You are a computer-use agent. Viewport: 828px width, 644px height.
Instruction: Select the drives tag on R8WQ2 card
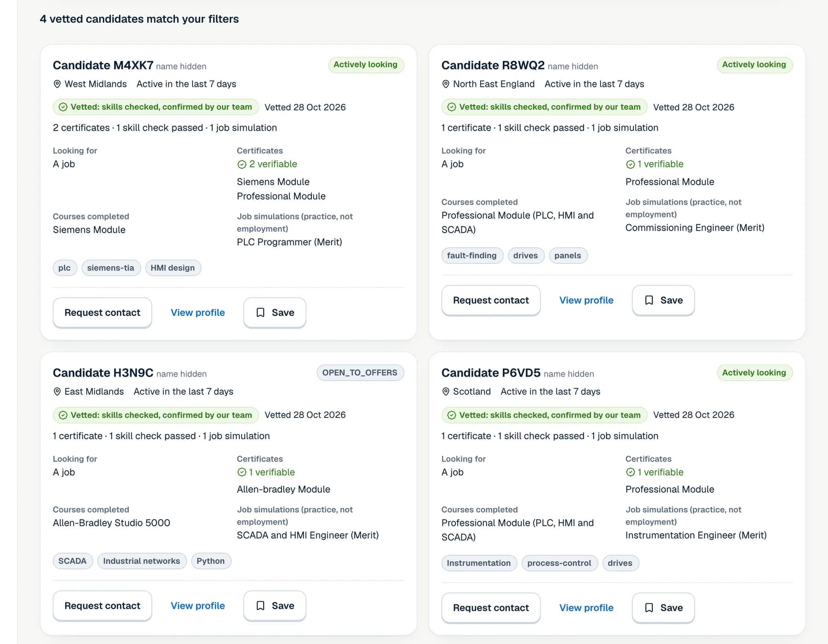tap(526, 256)
